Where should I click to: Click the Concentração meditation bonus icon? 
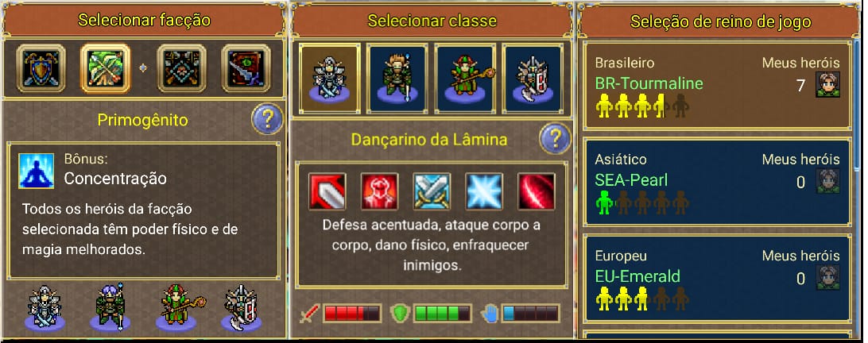[36, 171]
